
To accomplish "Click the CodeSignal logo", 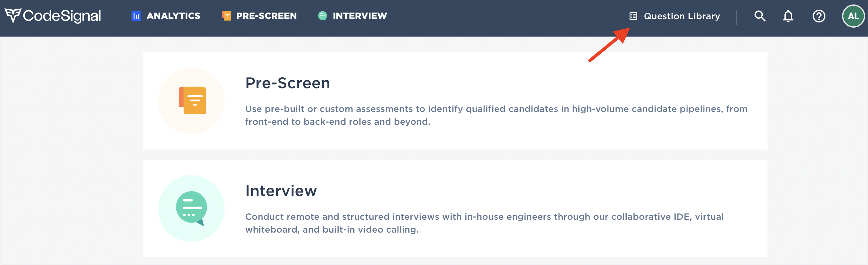I will 13,15.
